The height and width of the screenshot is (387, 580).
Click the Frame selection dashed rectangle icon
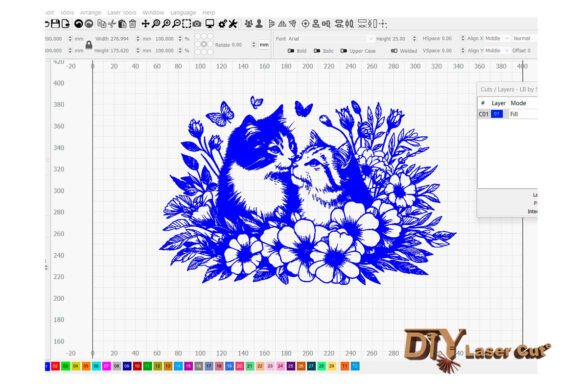(x=187, y=24)
